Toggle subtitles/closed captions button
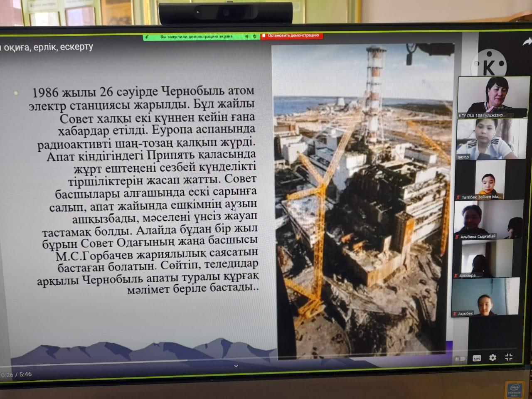 pos(477,358)
